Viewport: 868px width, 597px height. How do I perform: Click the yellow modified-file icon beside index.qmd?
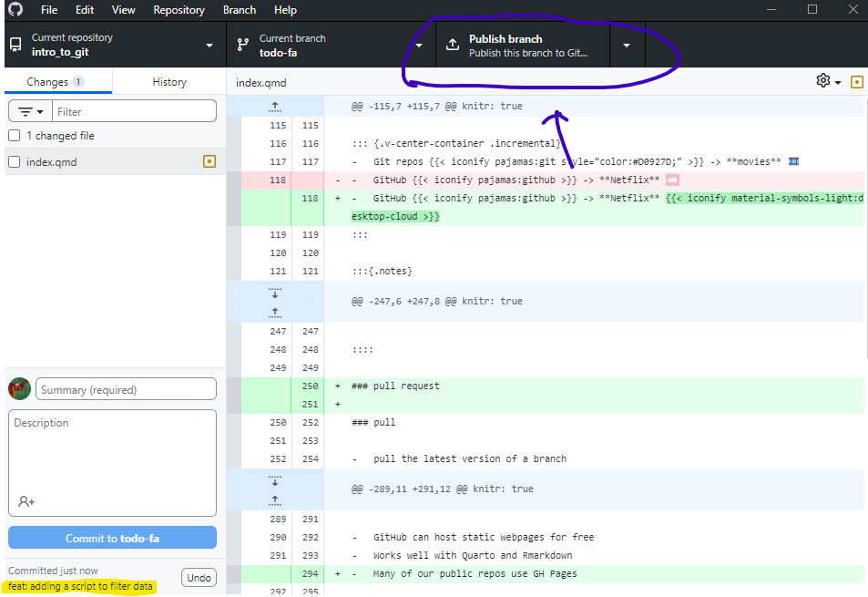coord(209,160)
